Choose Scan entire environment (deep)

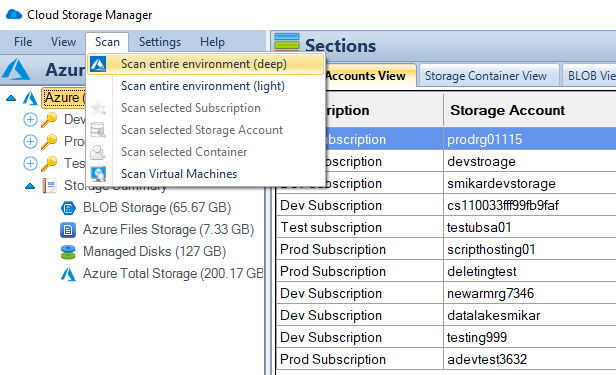click(205, 64)
